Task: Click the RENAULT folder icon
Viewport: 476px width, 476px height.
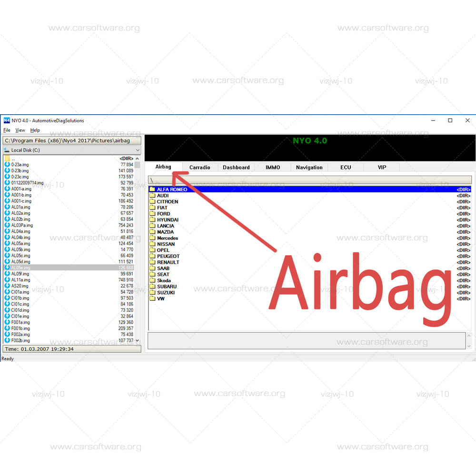Action: tap(152, 262)
